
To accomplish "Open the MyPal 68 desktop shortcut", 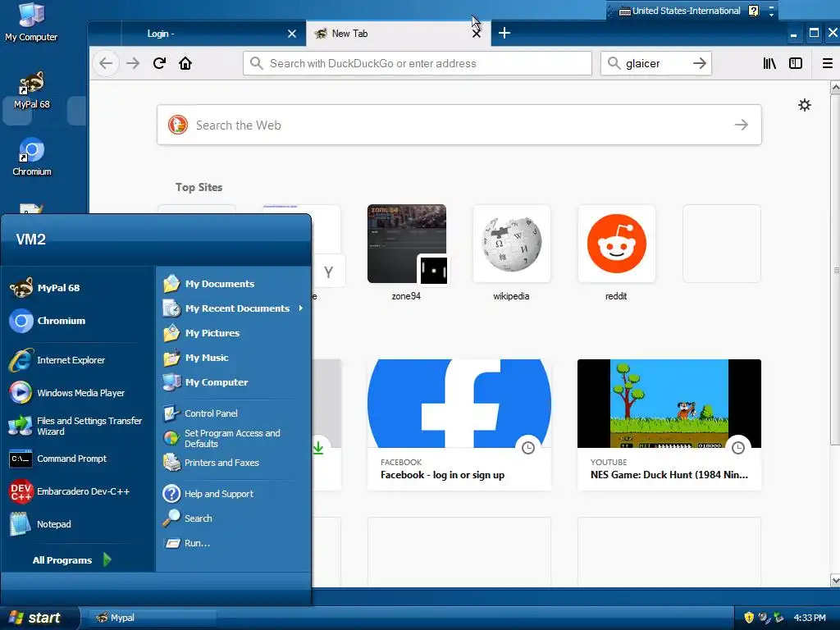I will 32,90.
